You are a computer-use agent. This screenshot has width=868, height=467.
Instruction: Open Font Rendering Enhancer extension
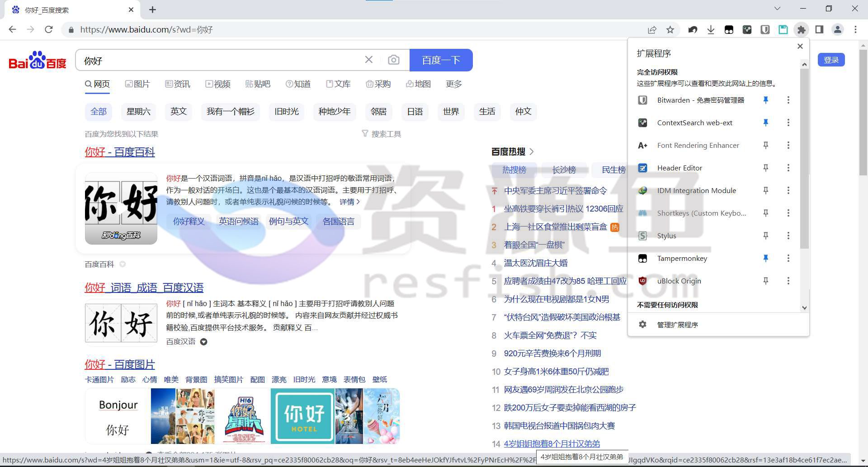tap(698, 145)
